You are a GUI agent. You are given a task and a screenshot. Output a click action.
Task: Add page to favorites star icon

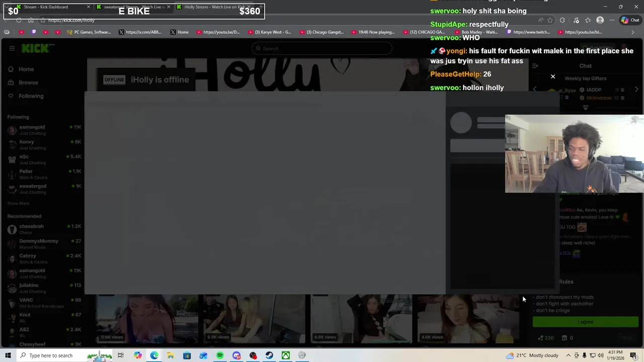(550, 20)
